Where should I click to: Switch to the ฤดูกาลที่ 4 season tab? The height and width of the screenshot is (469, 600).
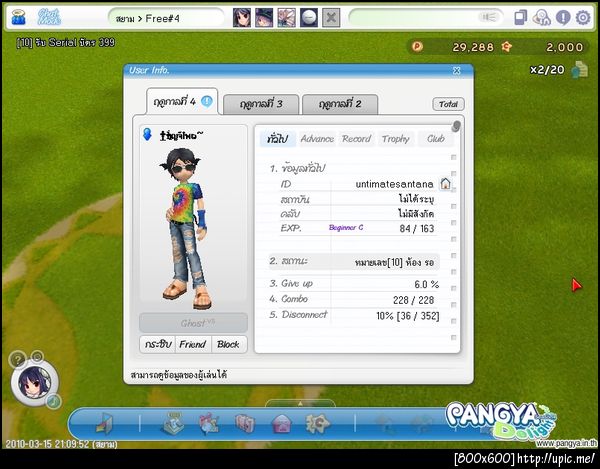tap(182, 101)
